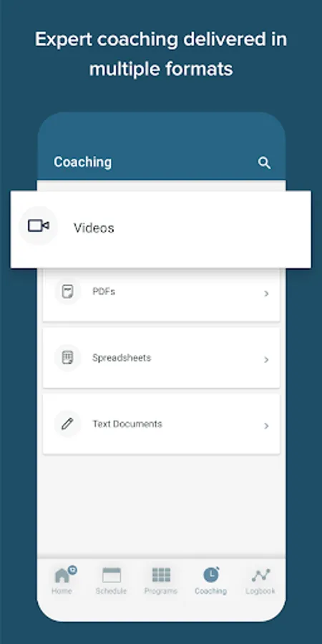This screenshot has width=322, height=644.
Task: Tap the Coaching clock icon
Action: click(x=211, y=575)
